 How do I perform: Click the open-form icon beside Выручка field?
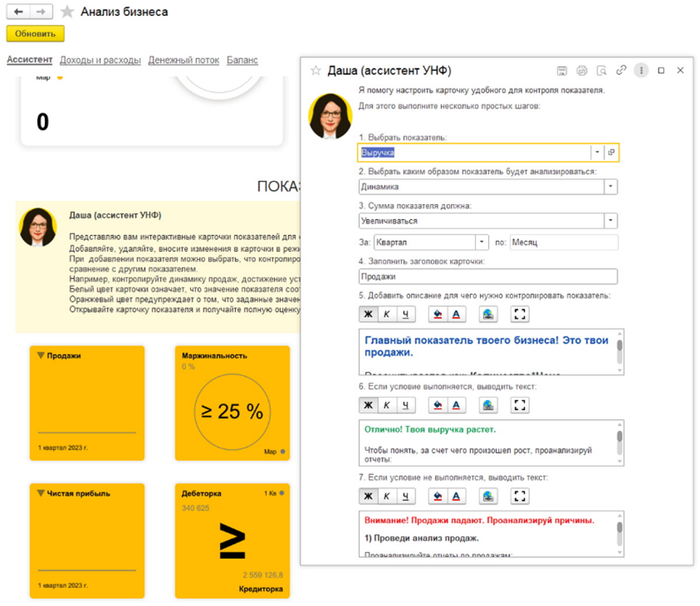(611, 153)
